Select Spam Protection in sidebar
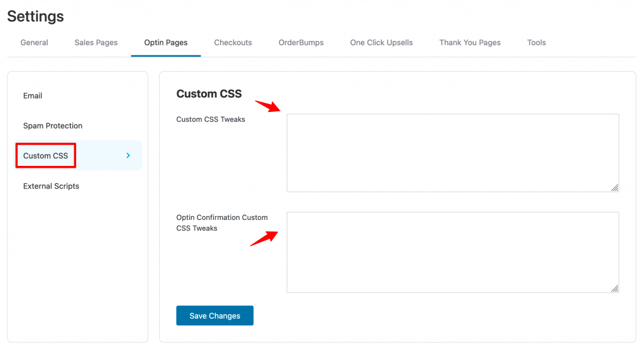This screenshot has width=644, height=350. [x=53, y=126]
